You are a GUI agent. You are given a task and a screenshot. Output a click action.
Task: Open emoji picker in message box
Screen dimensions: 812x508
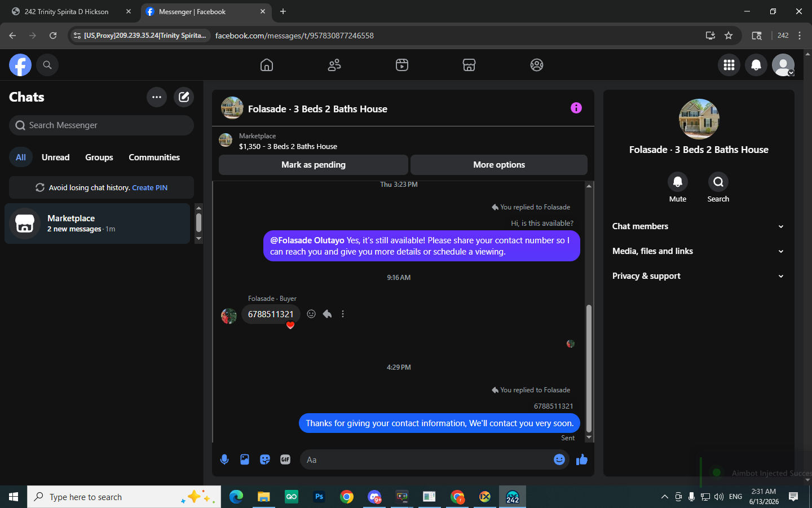point(559,459)
